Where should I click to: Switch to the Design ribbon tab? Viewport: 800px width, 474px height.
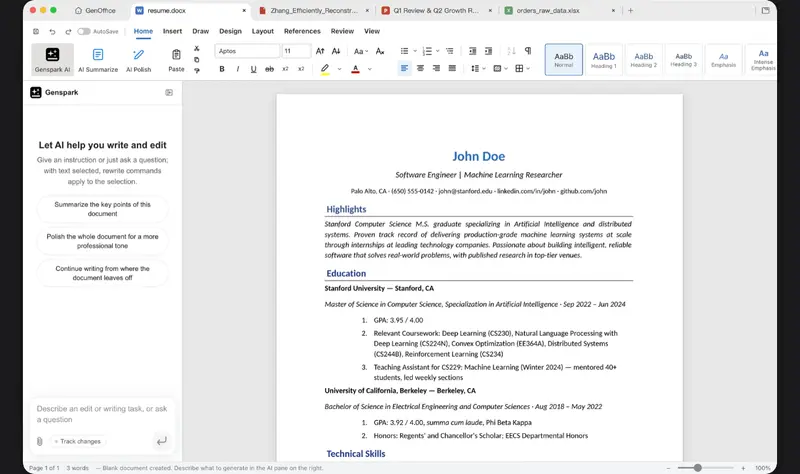pos(231,31)
